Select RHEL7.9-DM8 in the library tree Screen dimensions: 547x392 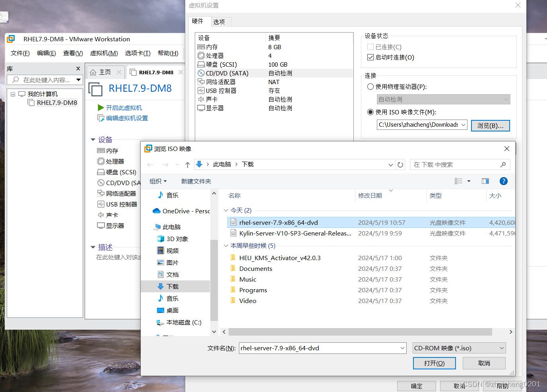(x=52, y=102)
